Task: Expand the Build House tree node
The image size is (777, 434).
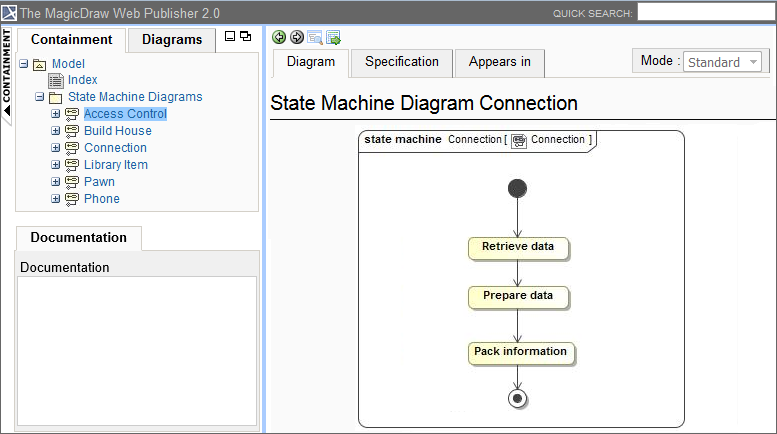Action: click(56, 131)
